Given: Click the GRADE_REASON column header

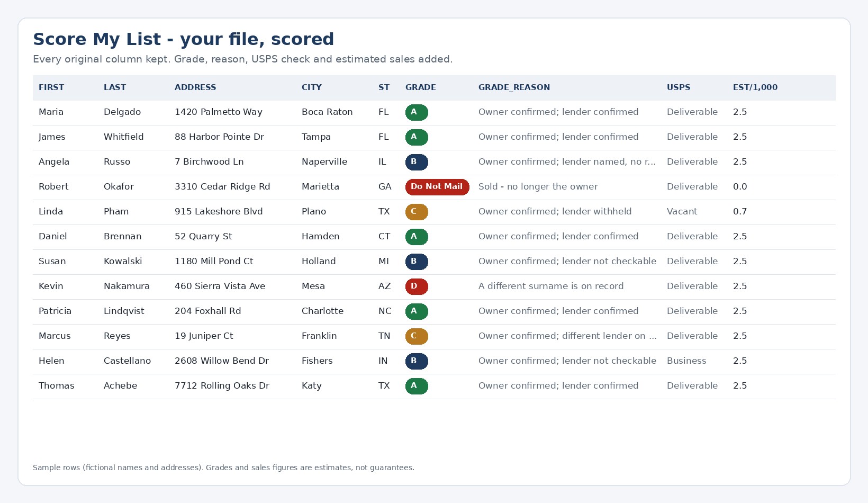Looking at the screenshot, I should pyautogui.click(x=514, y=87).
